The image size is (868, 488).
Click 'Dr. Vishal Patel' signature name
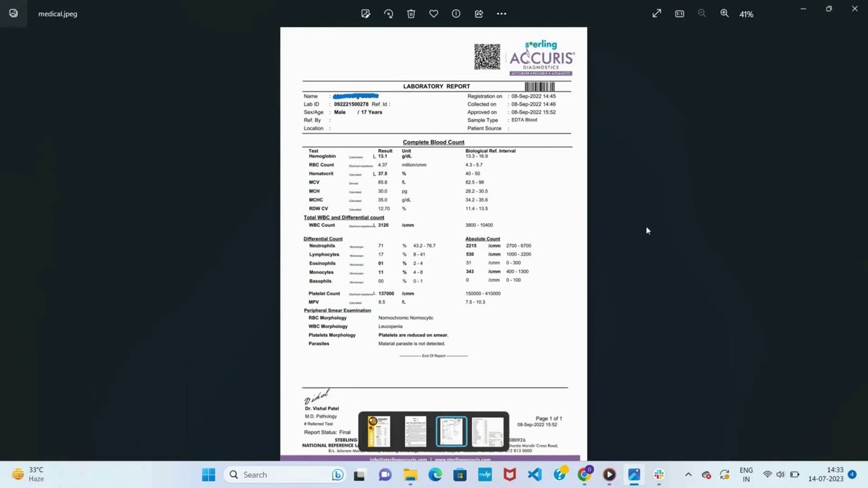pos(321,409)
